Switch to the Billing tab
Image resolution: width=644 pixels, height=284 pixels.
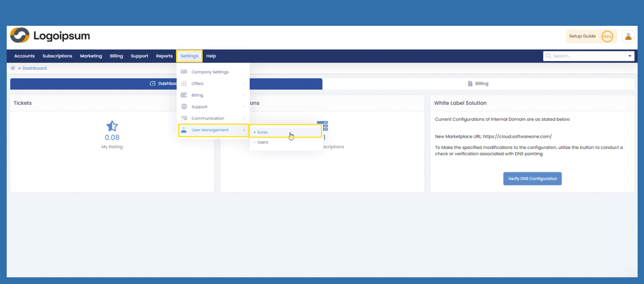(478, 84)
